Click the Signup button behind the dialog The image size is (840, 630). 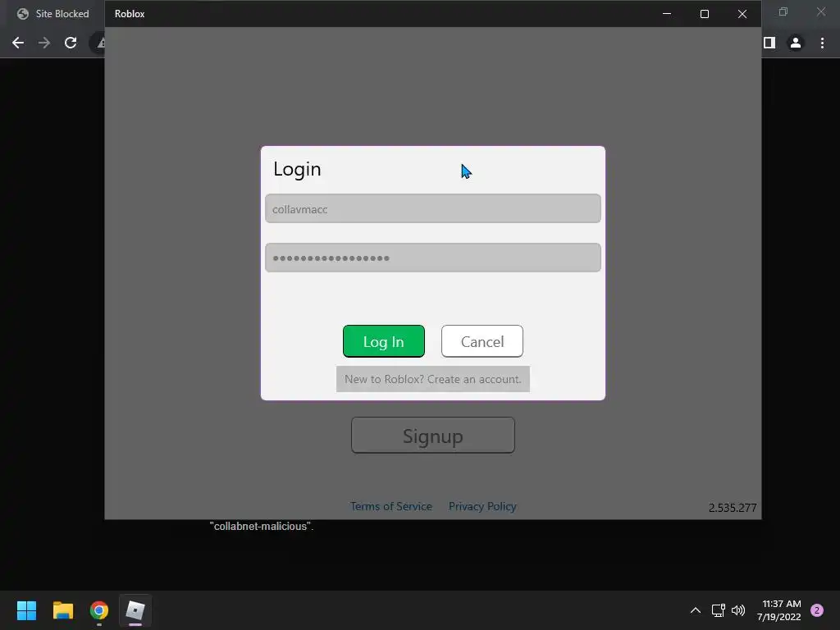433,436
